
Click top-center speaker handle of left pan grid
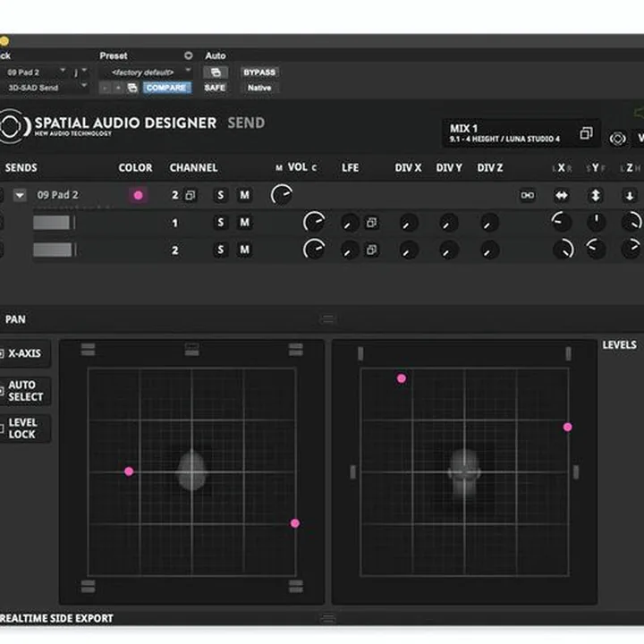tap(191, 350)
